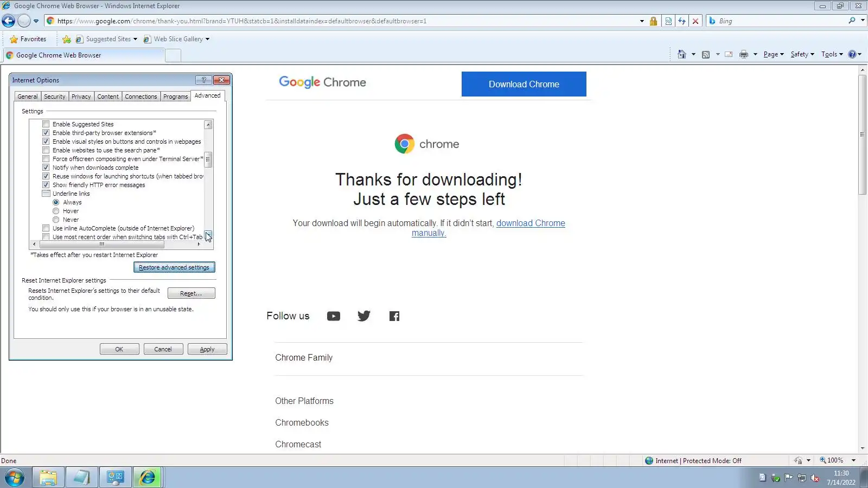This screenshot has width=868, height=488.
Task: Open Google Chrome's Facebook page icon
Action: pos(394,316)
